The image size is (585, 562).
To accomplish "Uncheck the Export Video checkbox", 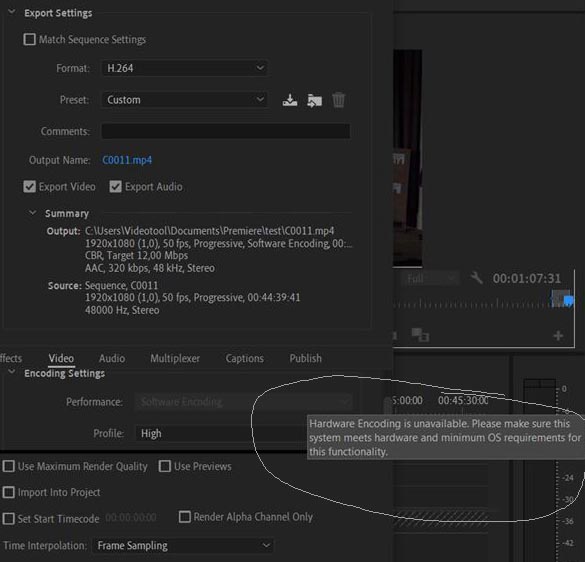I will pos(29,187).
